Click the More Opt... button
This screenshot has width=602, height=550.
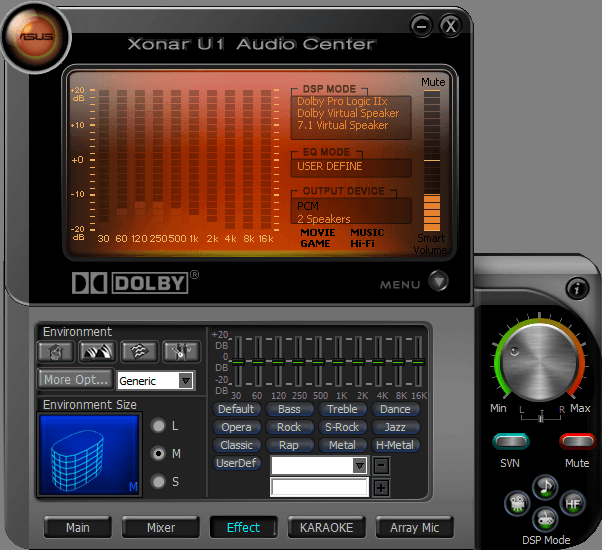pos(76,380)
